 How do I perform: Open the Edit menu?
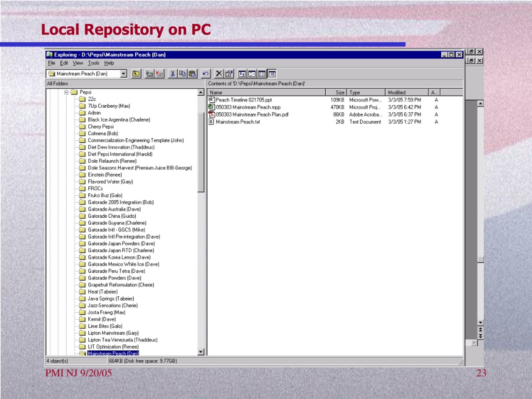pos(64,63)
